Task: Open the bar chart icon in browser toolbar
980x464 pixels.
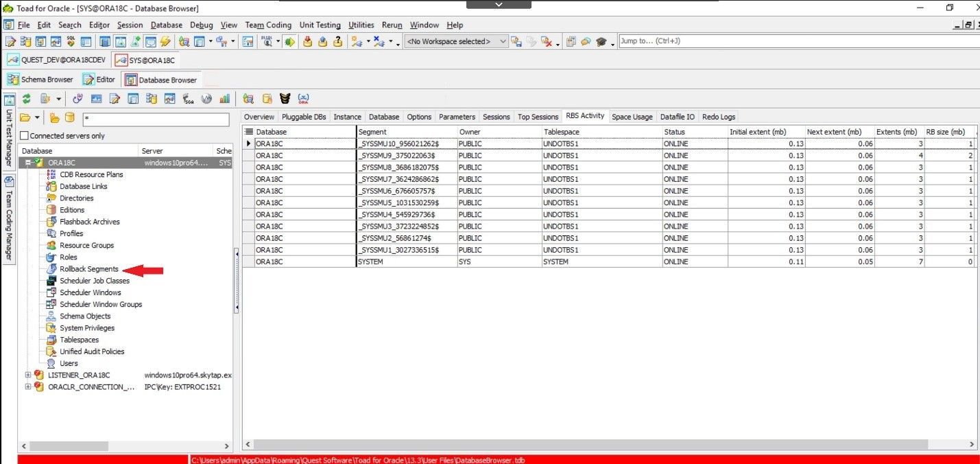Action: [x=224, y=99]
